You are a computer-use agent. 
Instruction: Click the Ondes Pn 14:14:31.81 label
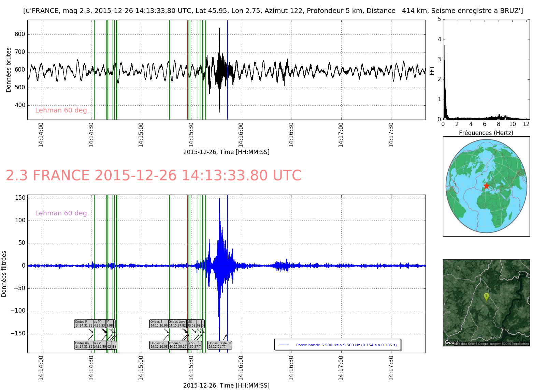point(83,345)
